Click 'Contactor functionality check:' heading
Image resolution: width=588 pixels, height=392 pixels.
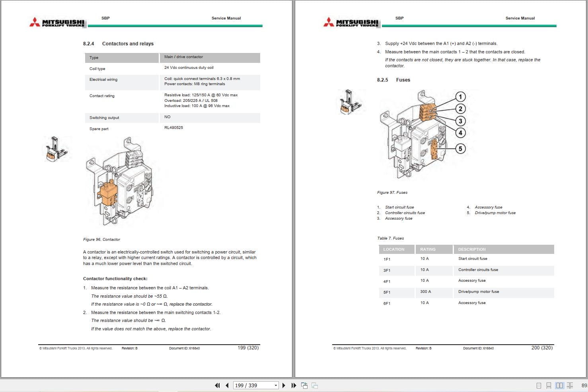coord(115,279)
